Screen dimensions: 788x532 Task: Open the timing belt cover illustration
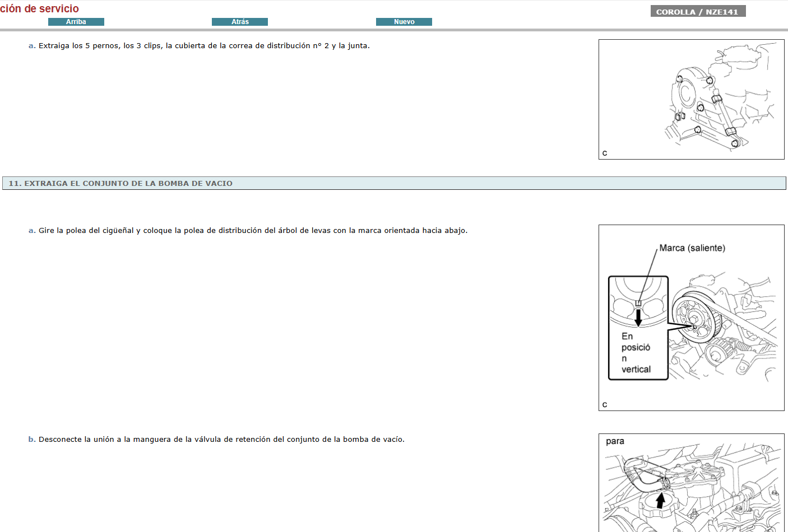pyautogui.click(x=691, y=99)
